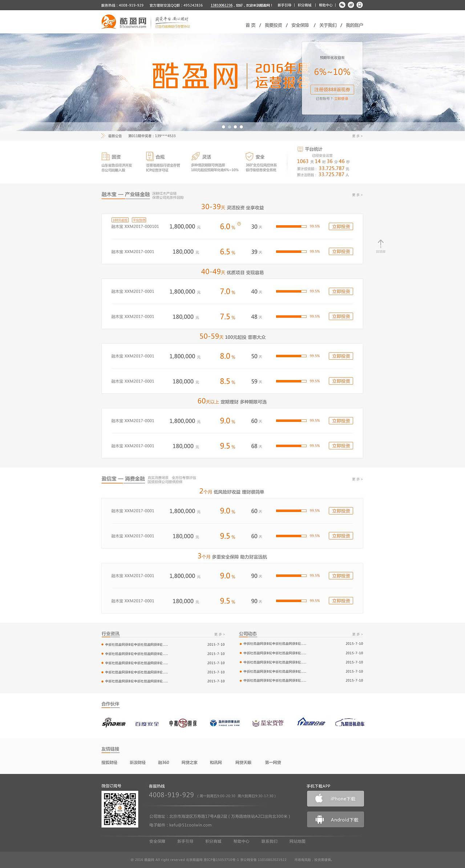Expand 更多 in the 融木宝 section
465x868 pixels.
pos(357,195)
